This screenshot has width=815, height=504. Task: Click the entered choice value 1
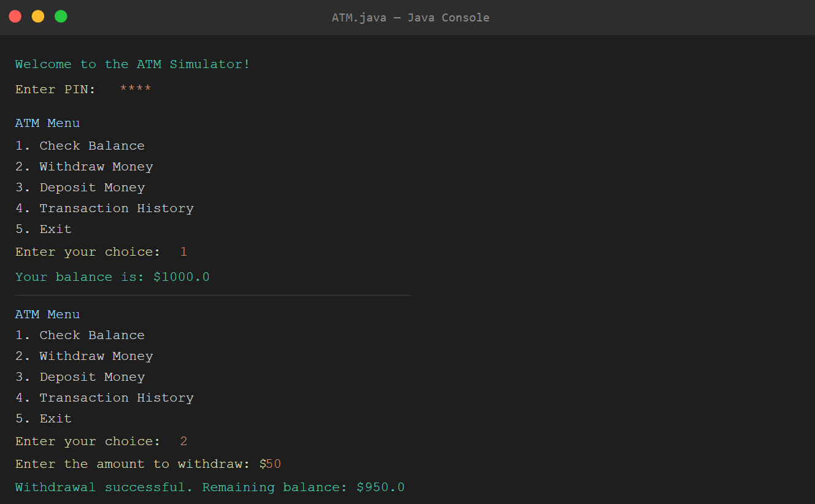click(183, 252)
